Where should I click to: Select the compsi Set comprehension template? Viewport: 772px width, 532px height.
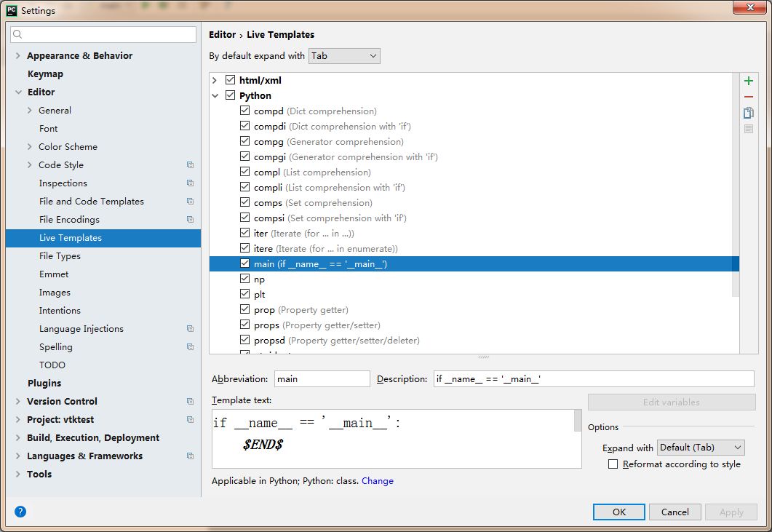click(x=330, y=218)
